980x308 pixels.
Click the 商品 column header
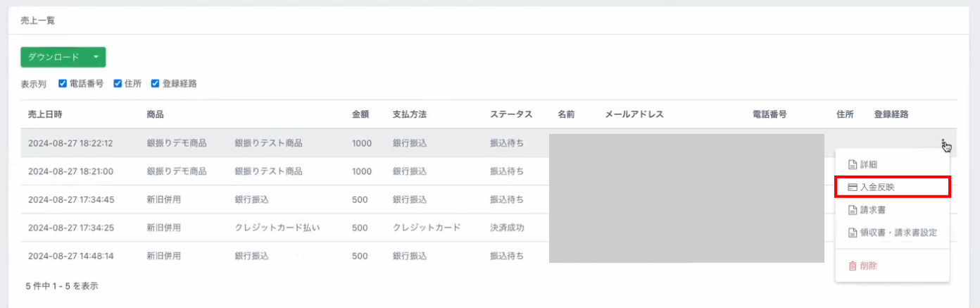156,114
